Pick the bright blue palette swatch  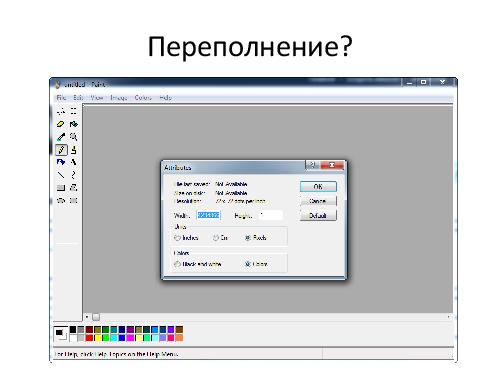[122, 338]
